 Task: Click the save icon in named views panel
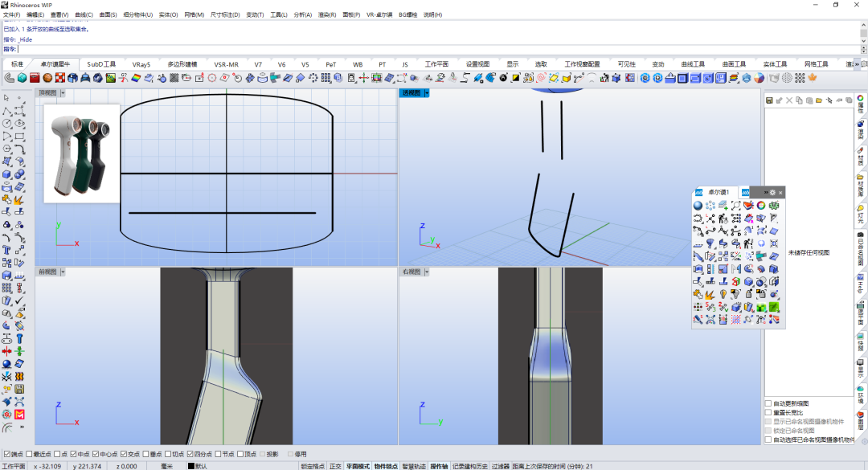(x=769, y=100)
